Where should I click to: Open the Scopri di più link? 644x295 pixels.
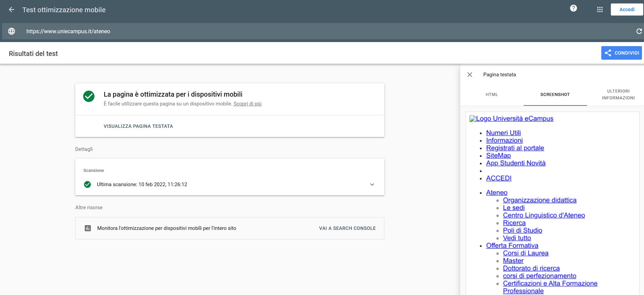pyautogui.click(x=247, y=104)
